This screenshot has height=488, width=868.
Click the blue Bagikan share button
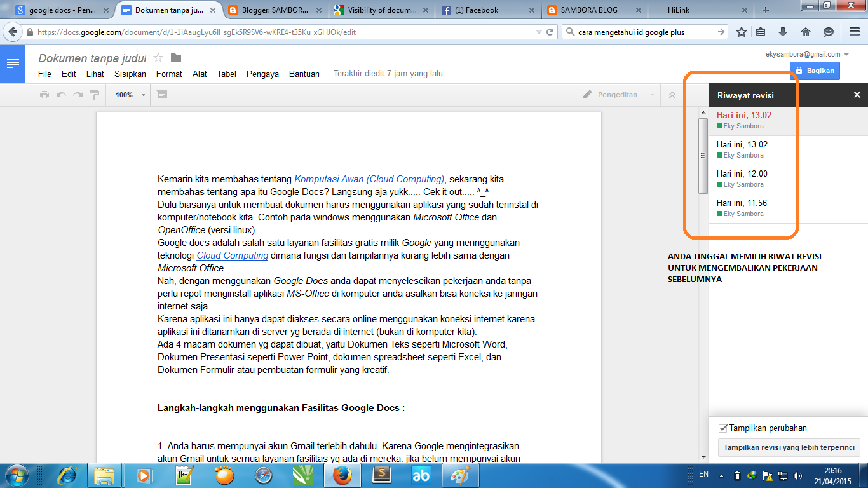point(815,71)
